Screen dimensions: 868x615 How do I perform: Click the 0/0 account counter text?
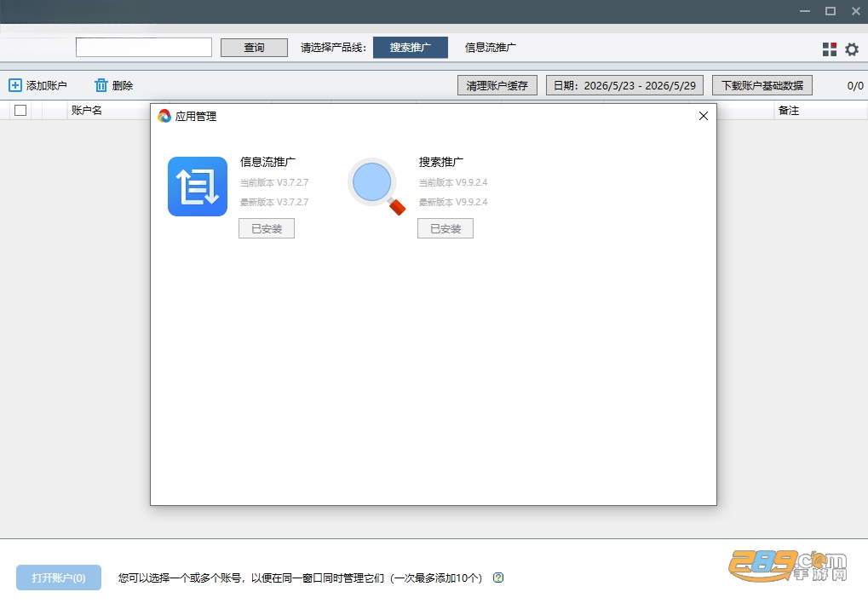[x=854, y=85]
